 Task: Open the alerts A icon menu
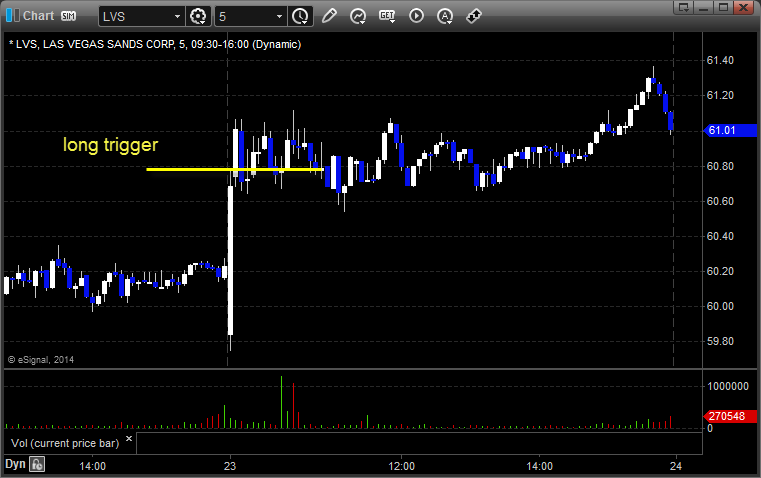click(x=445, y=16)
